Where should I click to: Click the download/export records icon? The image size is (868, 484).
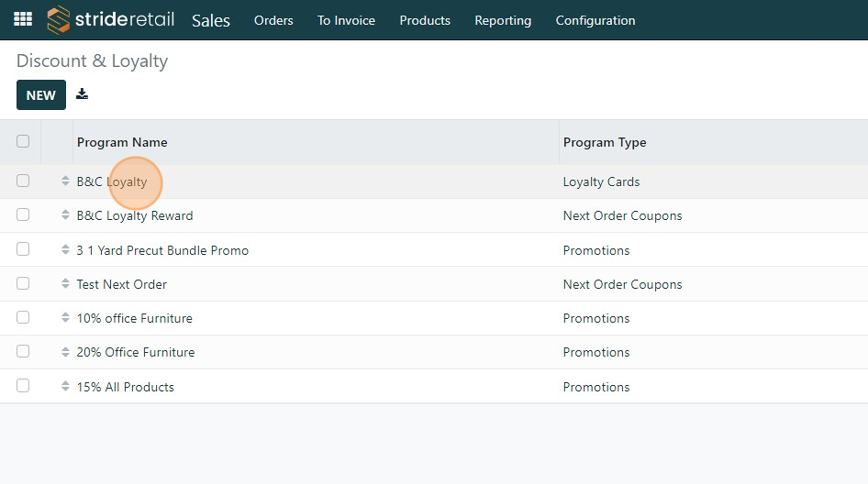coord(83,94)
